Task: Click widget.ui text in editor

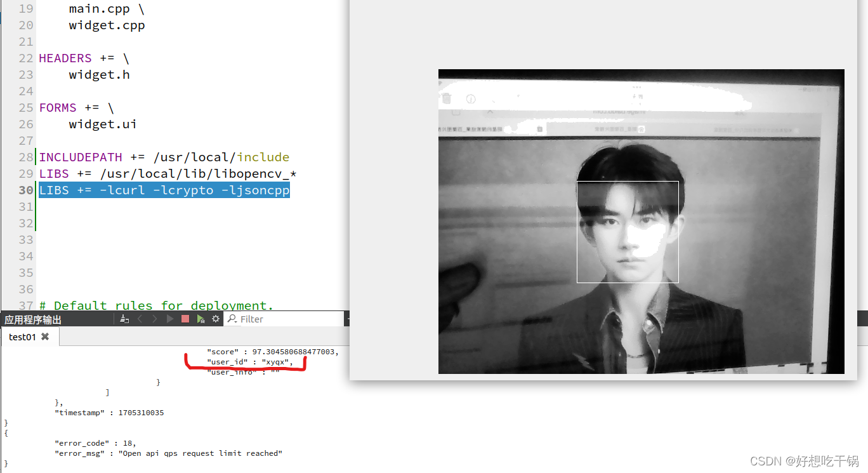Action: (x=103, y=124)
